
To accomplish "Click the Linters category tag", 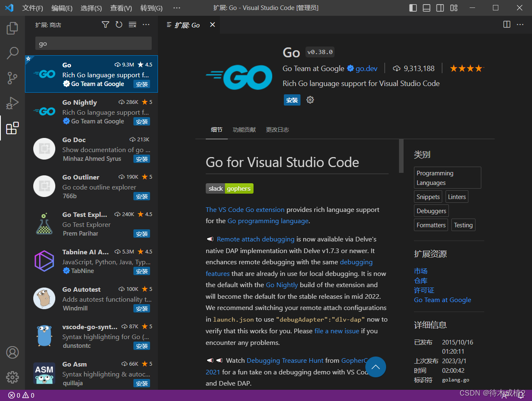I will coord(457,197).
